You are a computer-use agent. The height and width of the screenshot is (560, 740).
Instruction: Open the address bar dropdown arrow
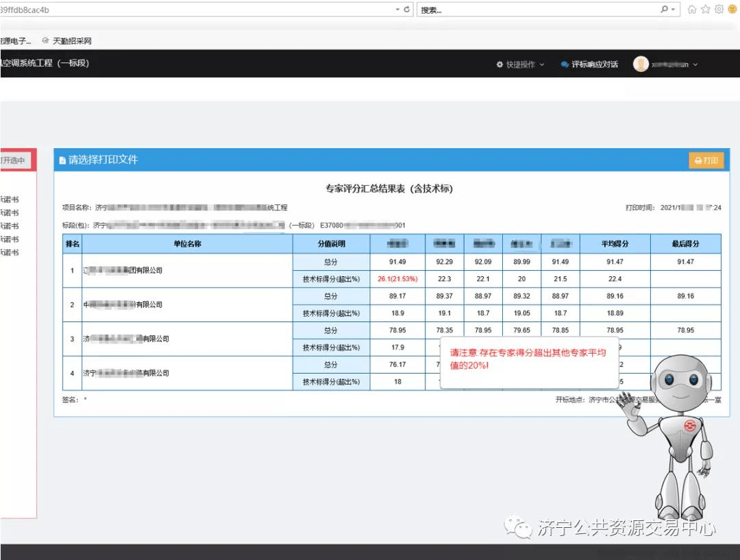pos(397,10)
